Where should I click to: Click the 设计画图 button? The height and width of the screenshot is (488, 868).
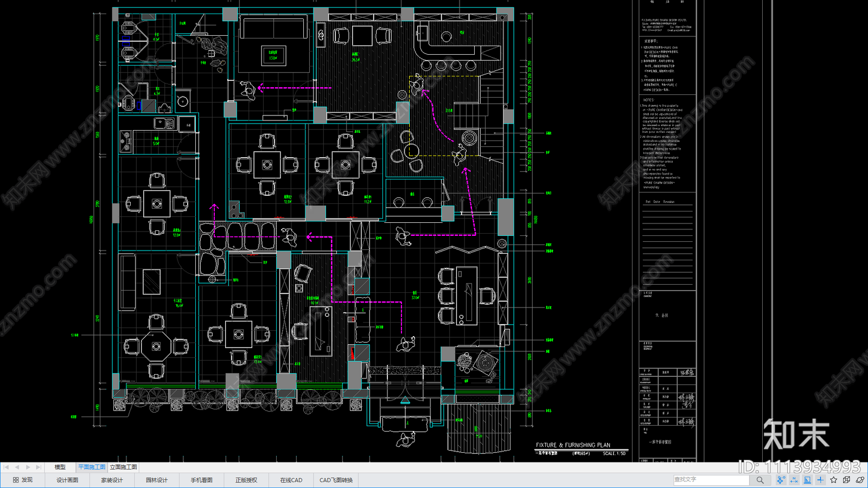click(67, 480)
